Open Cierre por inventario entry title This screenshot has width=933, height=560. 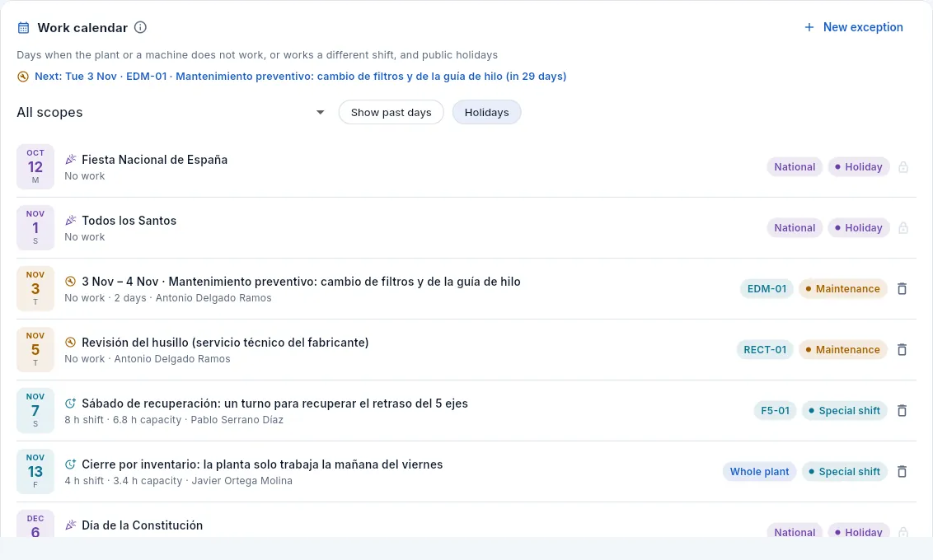coord(262,464)
